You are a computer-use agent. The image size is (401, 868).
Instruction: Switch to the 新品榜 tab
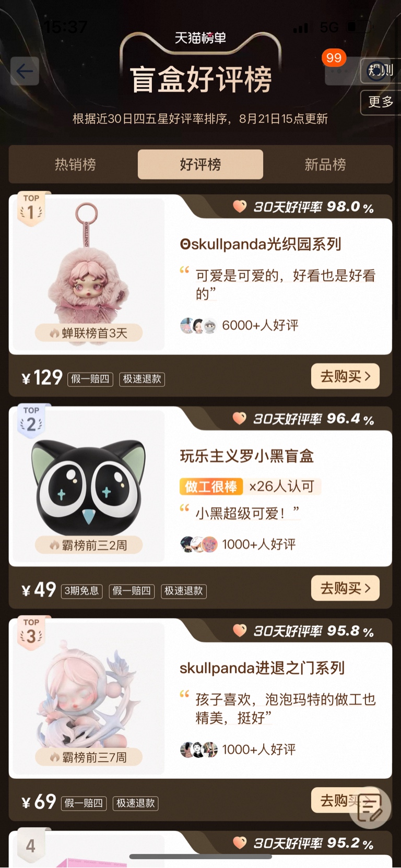(x=325, y=164)
